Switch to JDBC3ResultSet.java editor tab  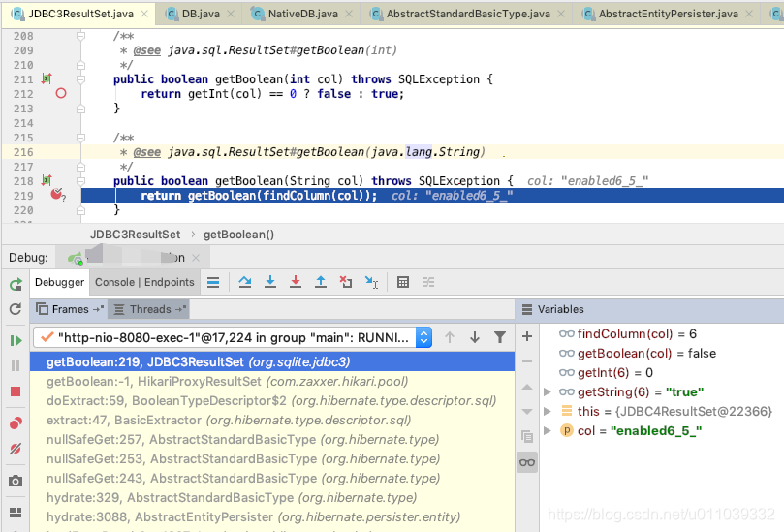[x=80, y=14]
